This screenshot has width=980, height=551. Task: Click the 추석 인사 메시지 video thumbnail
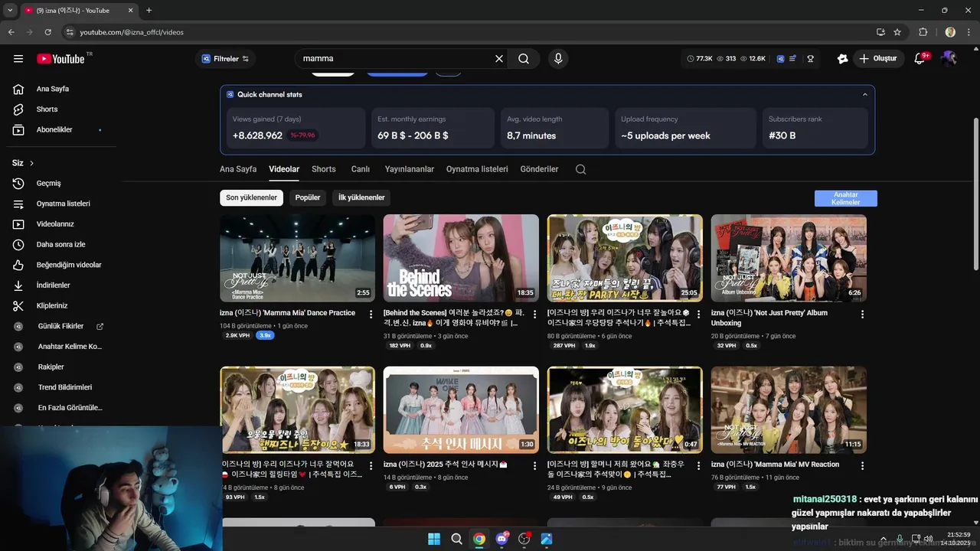click(x=461, y=410)
